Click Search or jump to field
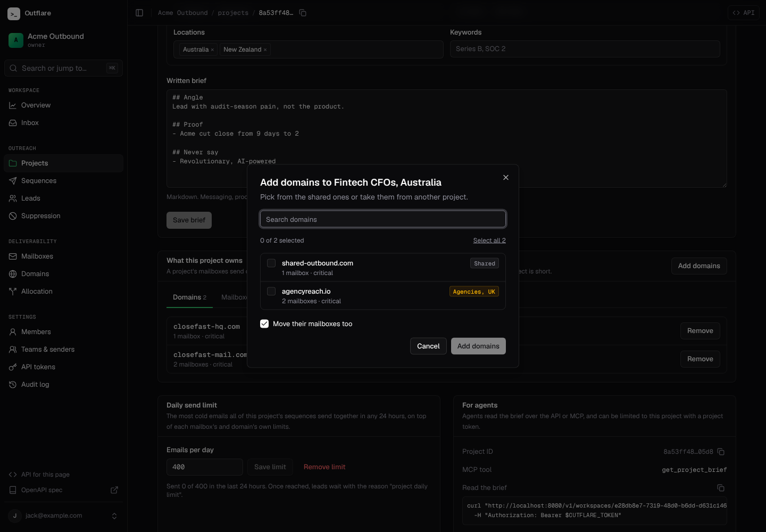This screenshot has height=532, width=766. click(x=63, y=68)
